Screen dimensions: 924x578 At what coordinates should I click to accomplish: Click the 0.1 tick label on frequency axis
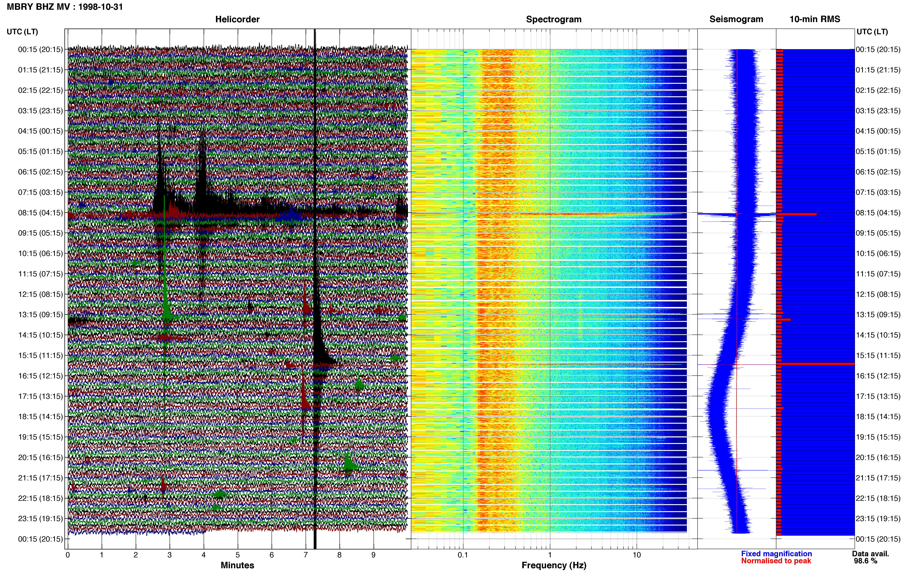[x=463, y=555]
